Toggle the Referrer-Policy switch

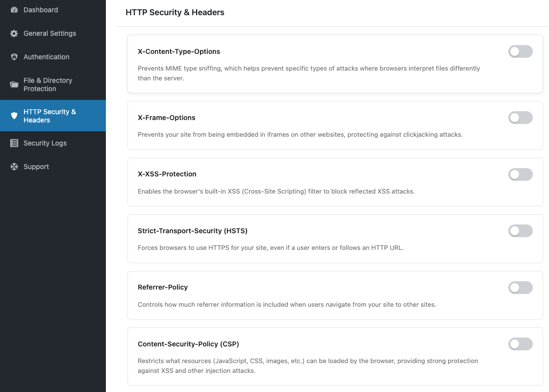click(x=520, y=288)
